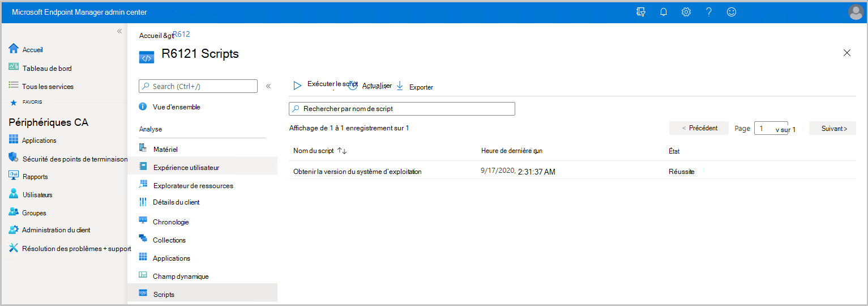Open the feedback smiley icon
The image size is (868, 306).
coord(732,12)
